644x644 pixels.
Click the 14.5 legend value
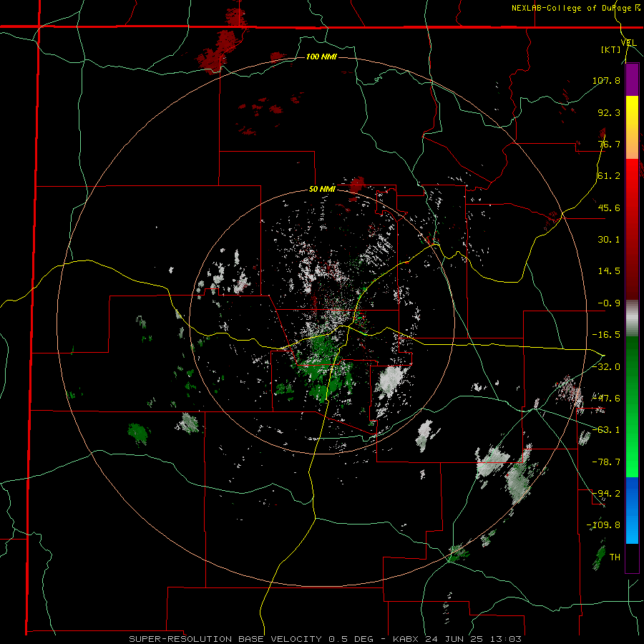(609, 271)
